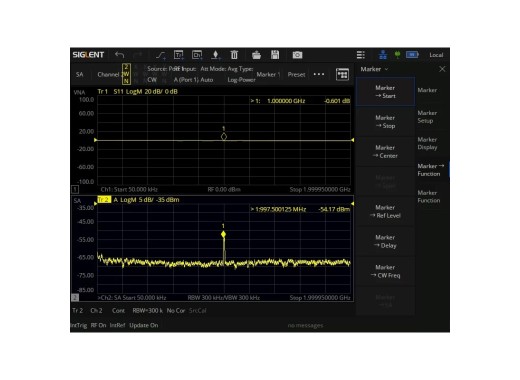Click the 997.500125 MHz marker readout
This screenshot has width=520, height=380.
(x=280, y=209)
